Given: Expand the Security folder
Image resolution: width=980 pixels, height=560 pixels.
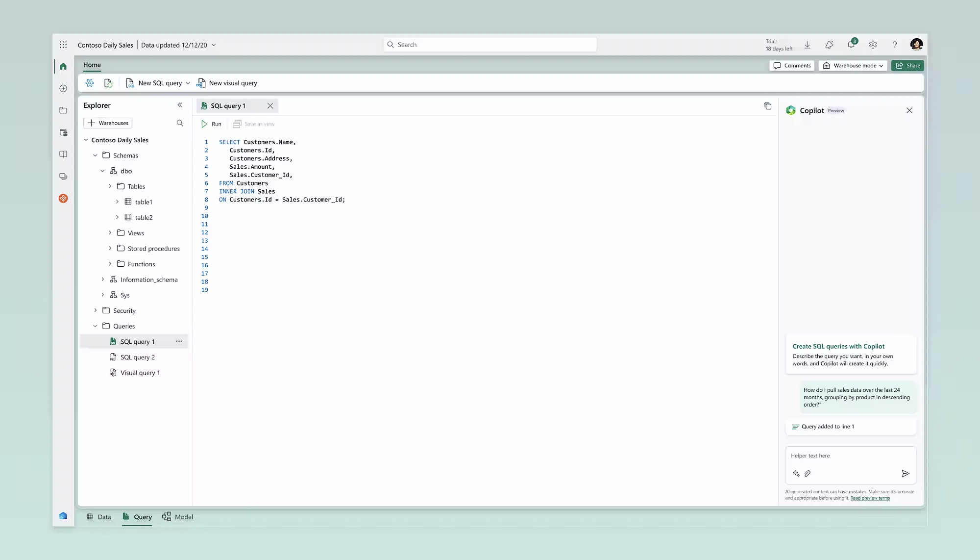Looking at the screenshot, I should (x=95, y=310).
